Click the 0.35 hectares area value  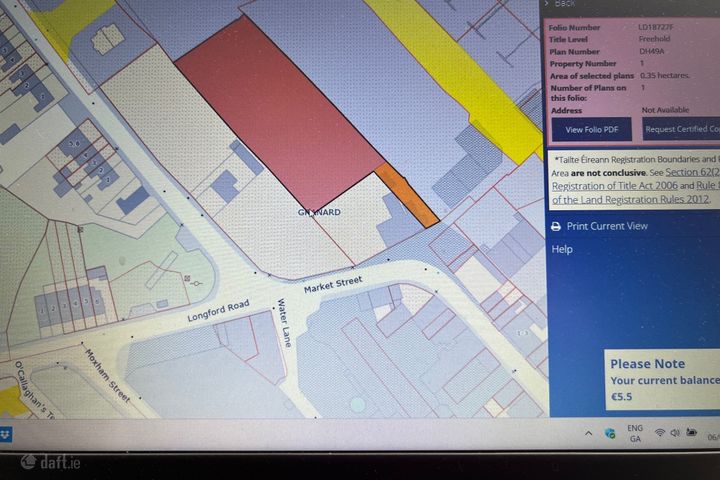point(664,75)
